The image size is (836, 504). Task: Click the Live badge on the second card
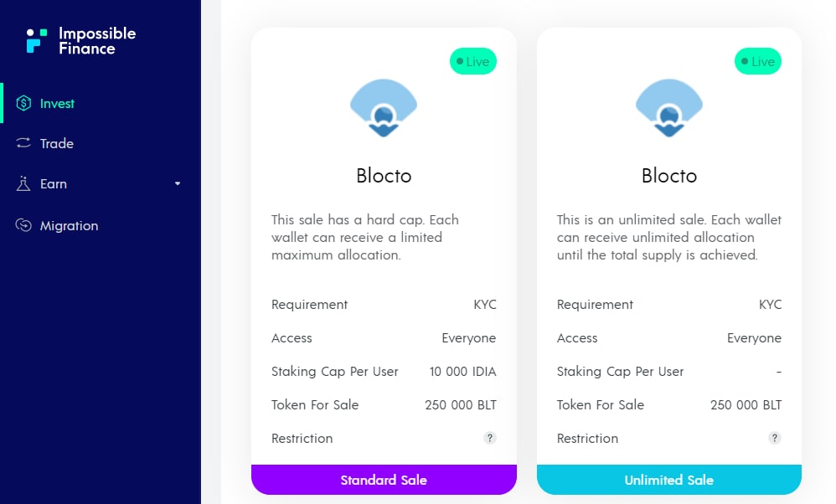tap(758, 61)
